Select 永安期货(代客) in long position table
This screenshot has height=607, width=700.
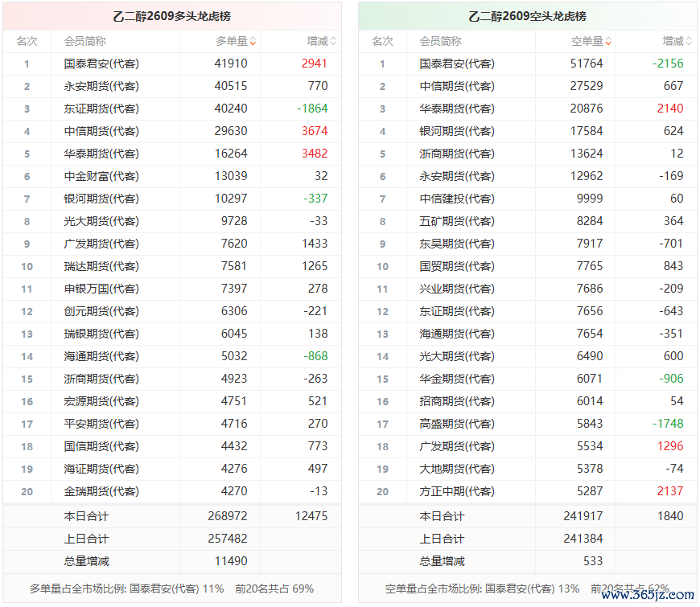click(x=101, y=86)
